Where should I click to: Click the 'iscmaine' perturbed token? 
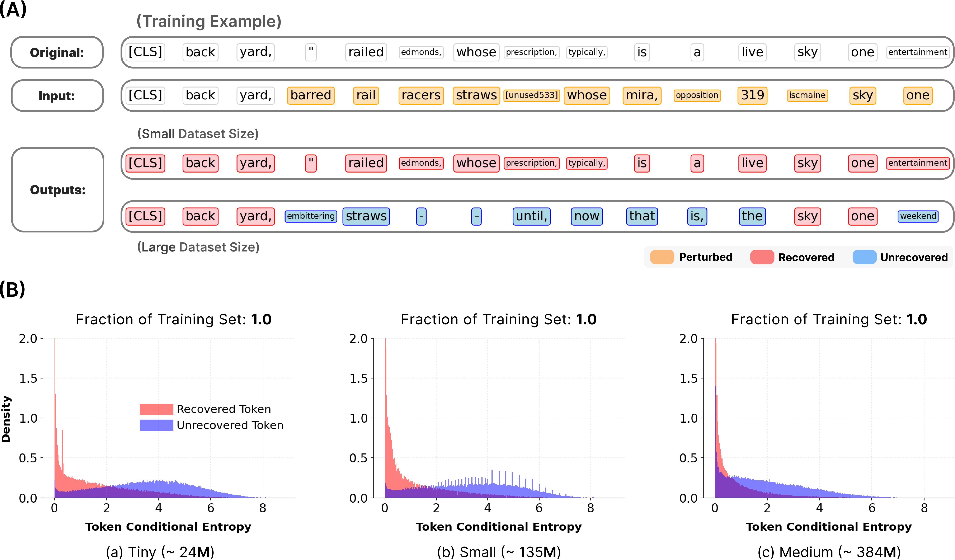807,95
